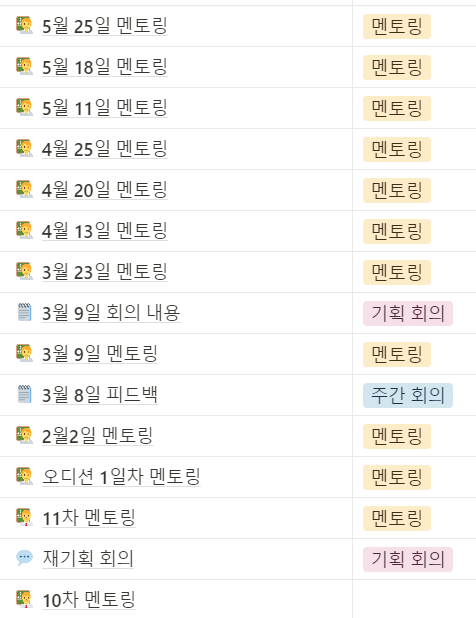Open the 3월 9일 회의 내용 page
This screenshot has width=476, height=618.
tap(111, 313)
